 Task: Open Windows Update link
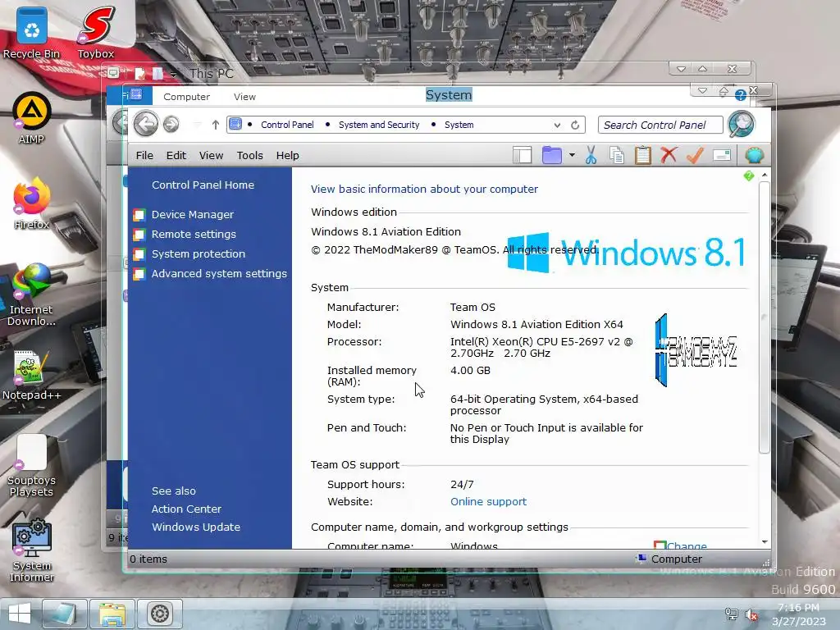pos(195,527)
